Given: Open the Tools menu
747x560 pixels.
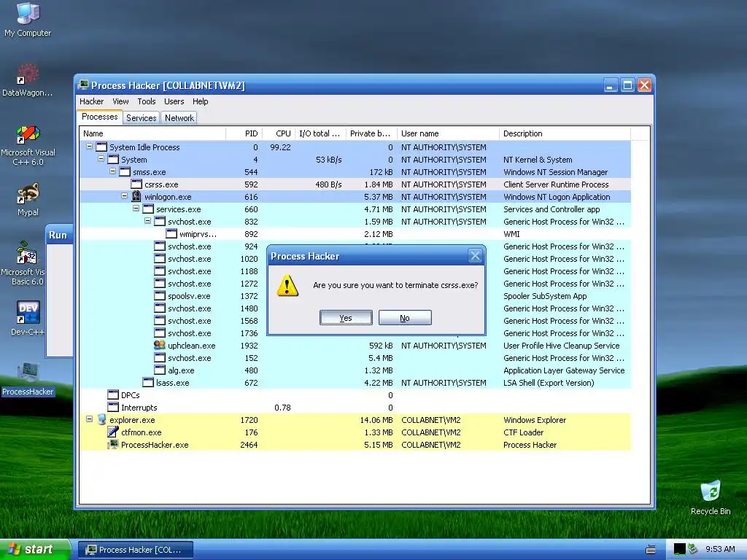Looking at the screenshot, I should [x=147, y=101].
